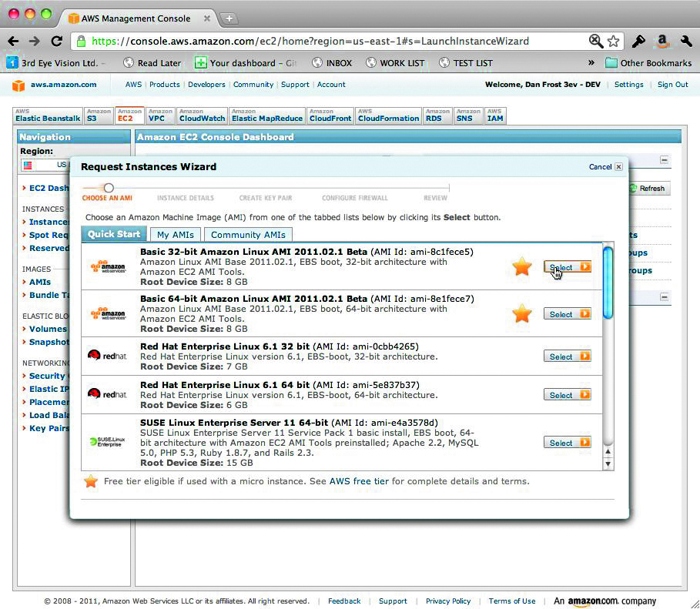Open the Other Bookmarks folder
The width and height of the screenshot is (700, 609).
pyautogui.click(x=648, y=63)
